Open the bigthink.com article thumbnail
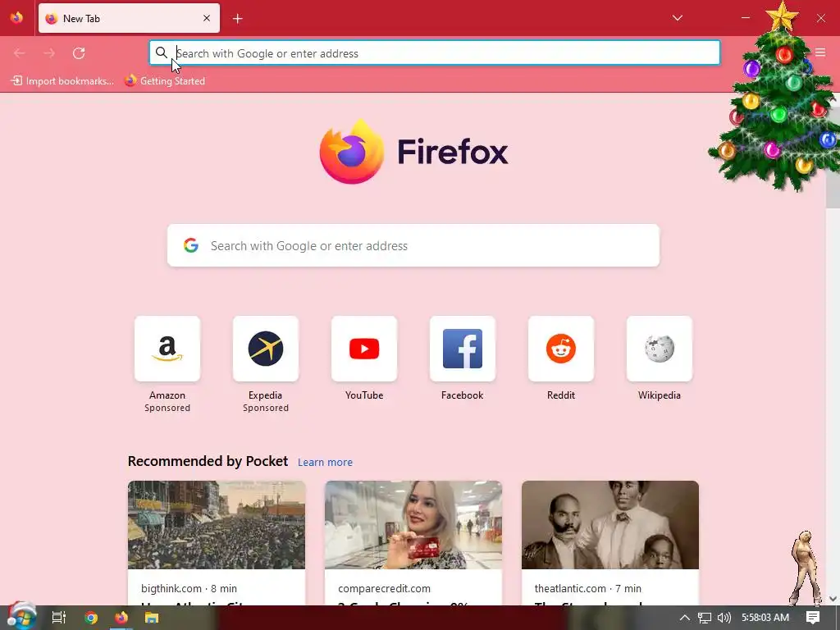 coord(217,525)
